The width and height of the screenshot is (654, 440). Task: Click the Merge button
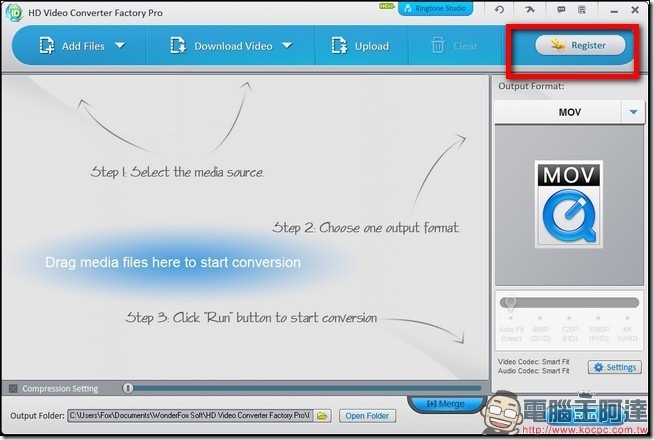point(446,404)
